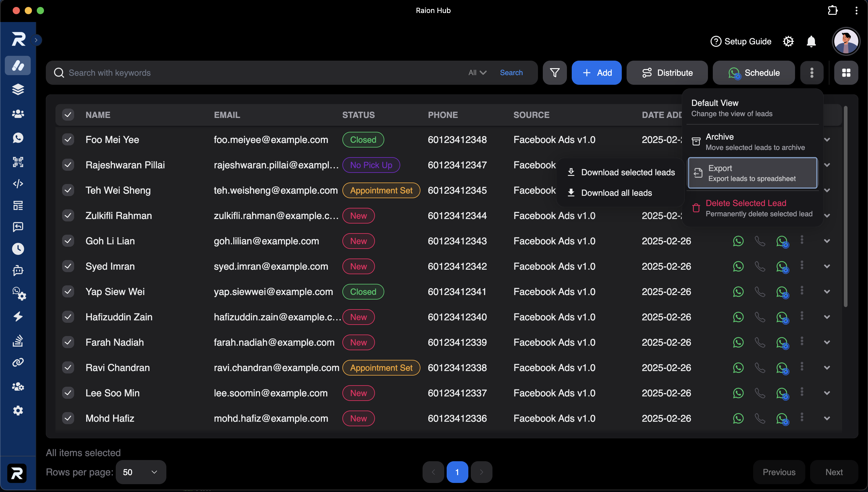Click the Search link in search bar
Screen dimensions: 868x492
[x=511, y=73]
